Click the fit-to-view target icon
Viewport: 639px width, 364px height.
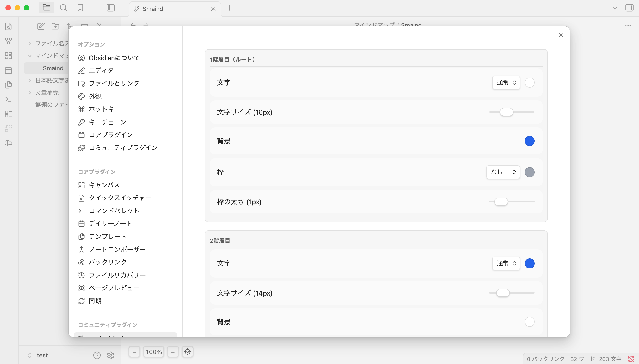(x=187, y=352)
